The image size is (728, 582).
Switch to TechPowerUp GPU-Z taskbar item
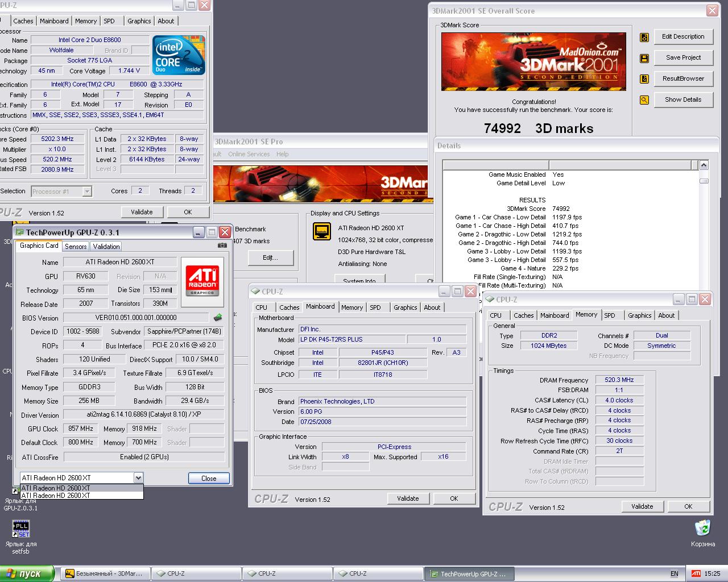(x=469, y=573)
